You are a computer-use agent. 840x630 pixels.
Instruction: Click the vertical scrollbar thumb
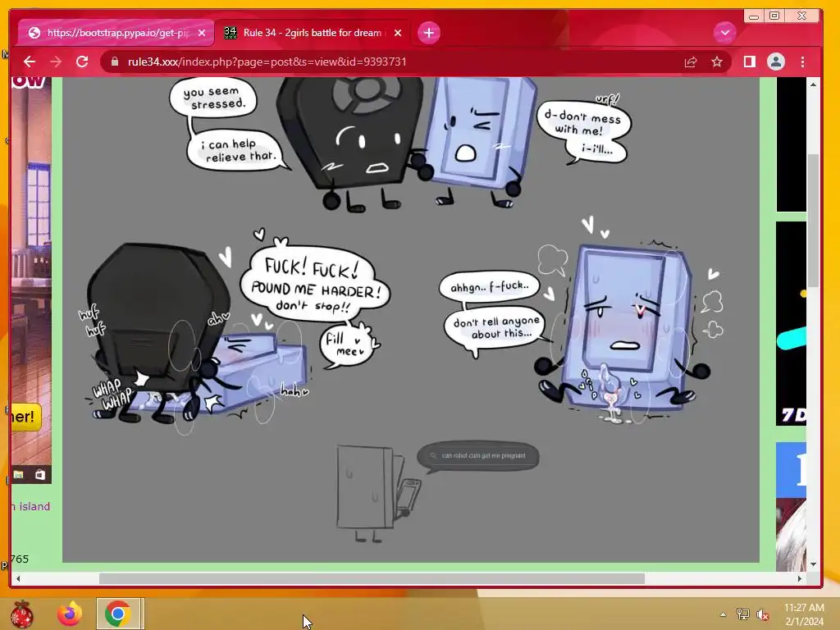tap(813, 220)
